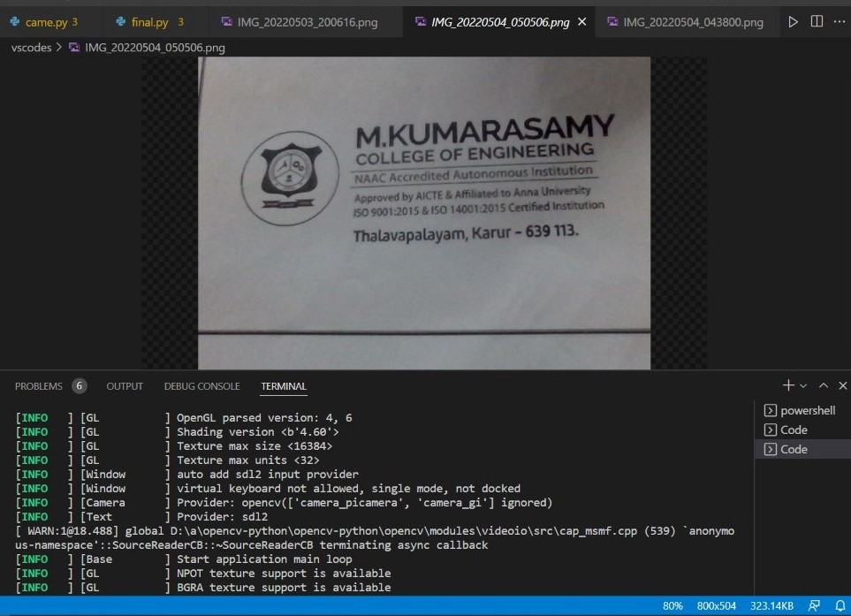Click the powershell terminal icon in the terminal list
The width and height of the screenshot is (851, 616).
pos(770,410)
